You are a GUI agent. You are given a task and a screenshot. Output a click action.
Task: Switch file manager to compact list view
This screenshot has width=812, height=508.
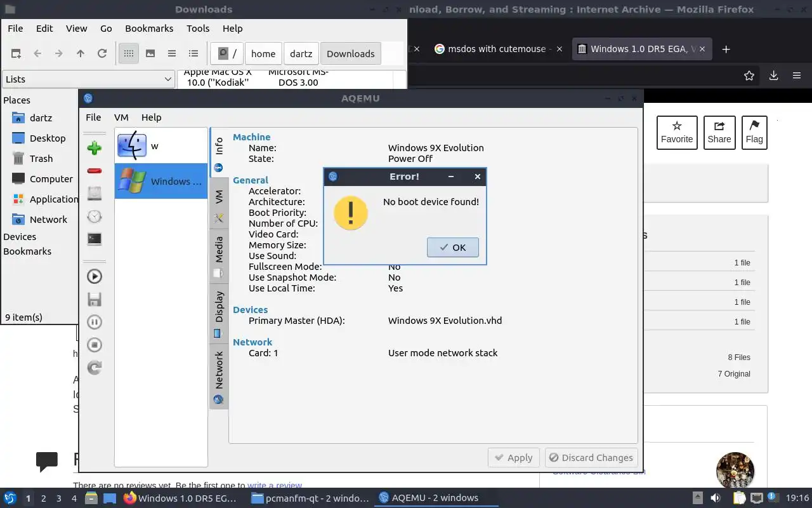[172, 53]
